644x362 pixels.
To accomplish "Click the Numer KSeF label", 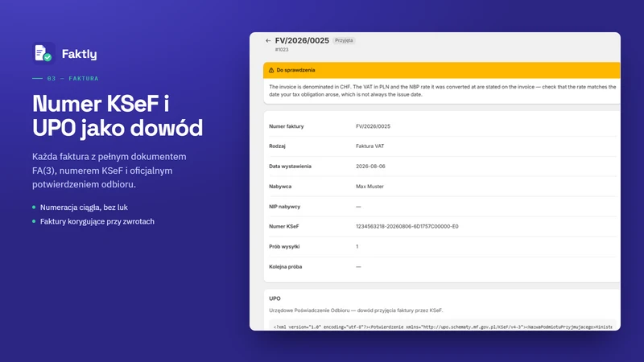I will coord(284,227).
